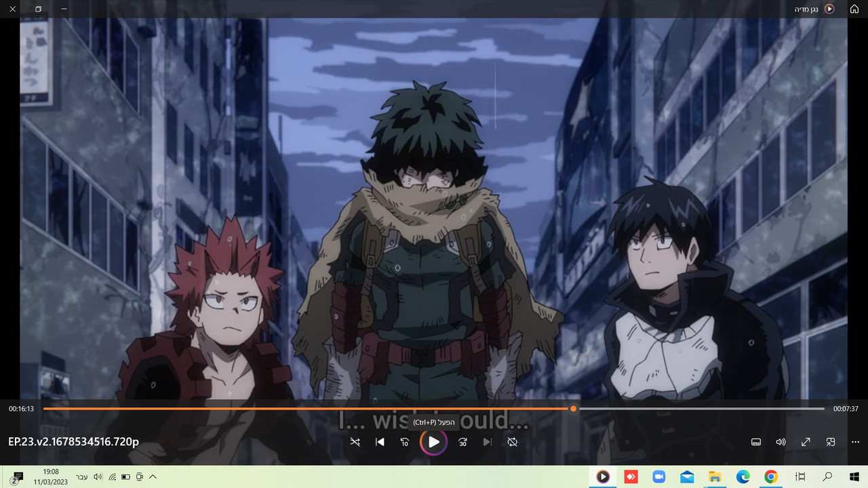
Task: Click the orange seek bar handle
Action: point(573,409)
